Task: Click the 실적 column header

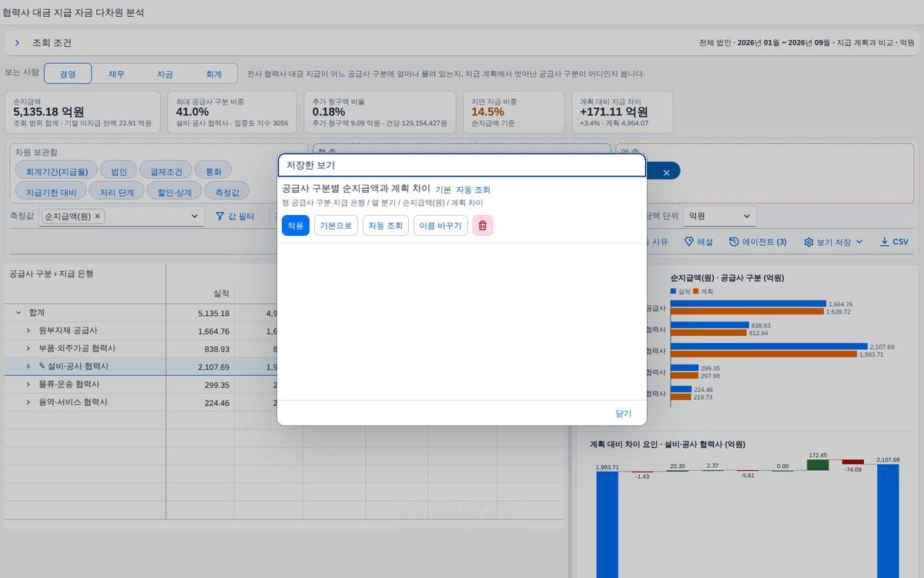Action: (x=200, y=294)
